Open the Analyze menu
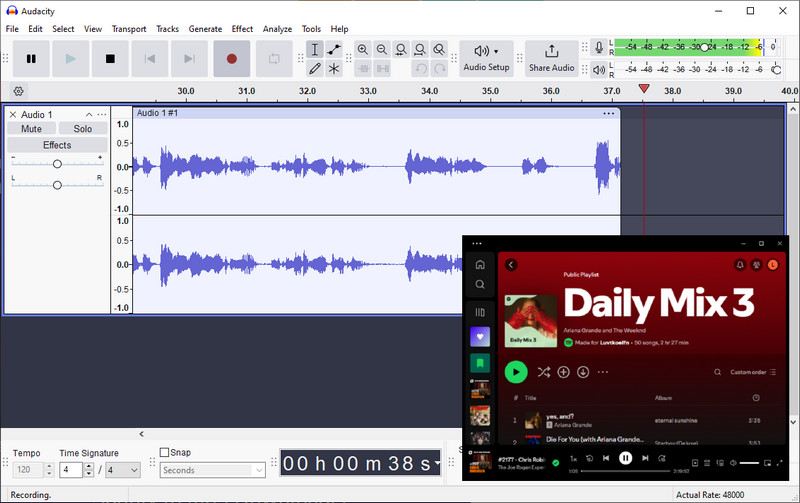This screenshot has width=800, height=503. tap(277, 29)
